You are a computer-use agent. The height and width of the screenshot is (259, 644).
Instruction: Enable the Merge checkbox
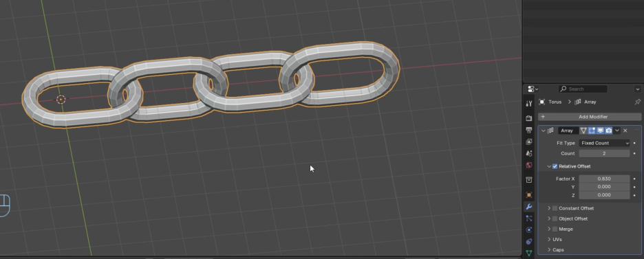coord(555,229)
